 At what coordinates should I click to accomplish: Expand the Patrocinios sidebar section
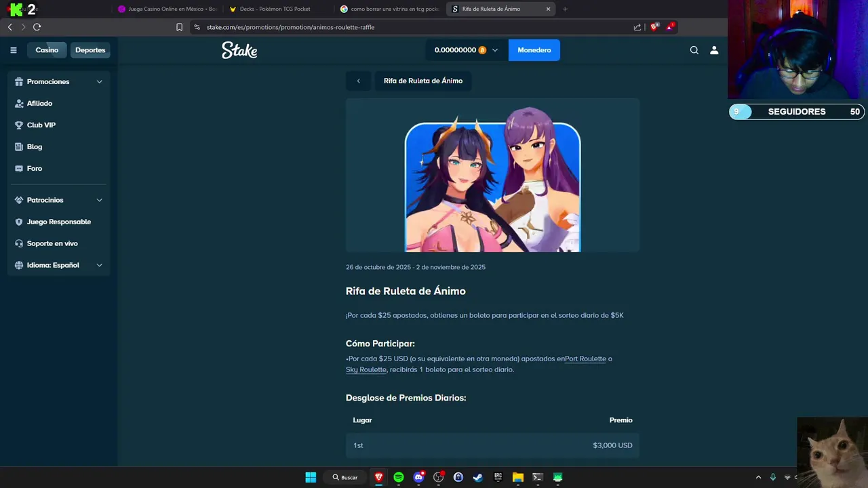point(59,200)
